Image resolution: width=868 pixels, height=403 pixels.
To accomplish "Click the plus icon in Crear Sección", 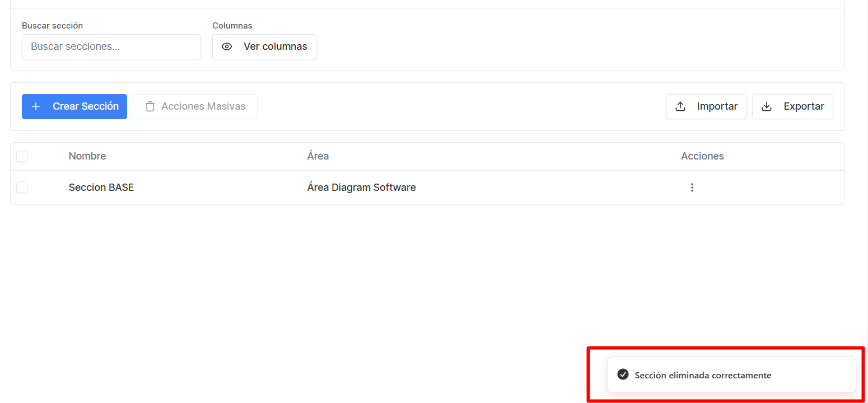I will [x=36, y=106].
